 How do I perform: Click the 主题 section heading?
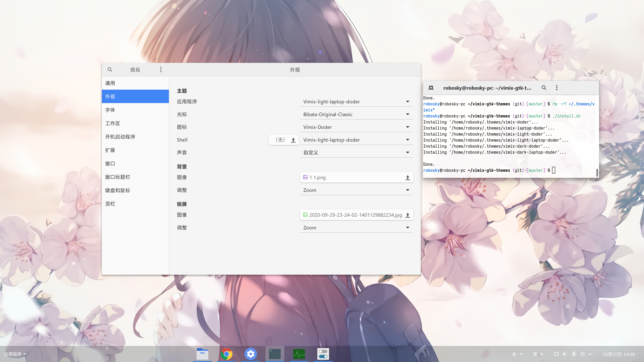click(182, 91)
